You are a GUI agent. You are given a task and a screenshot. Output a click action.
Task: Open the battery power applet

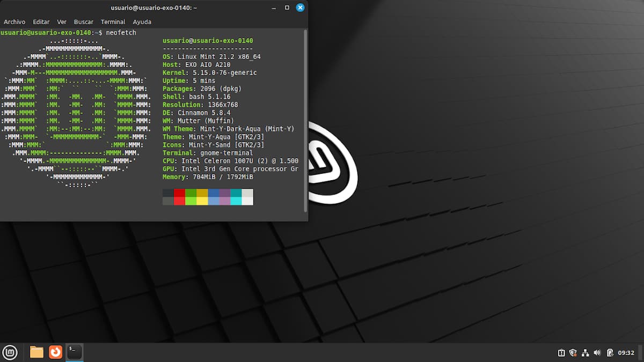610,353
